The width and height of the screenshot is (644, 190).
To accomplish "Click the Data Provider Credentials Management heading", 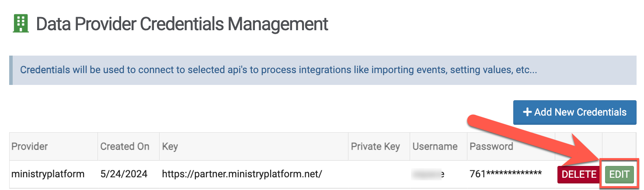I will (x=182, y=24).
